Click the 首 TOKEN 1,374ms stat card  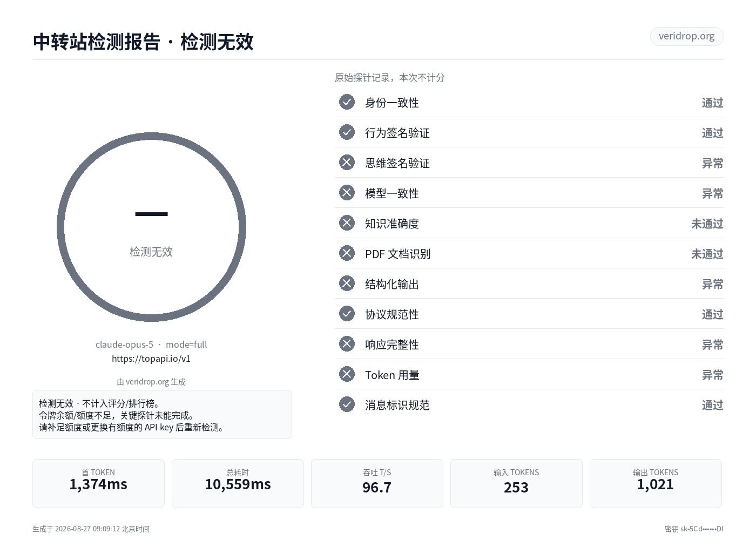98,483
